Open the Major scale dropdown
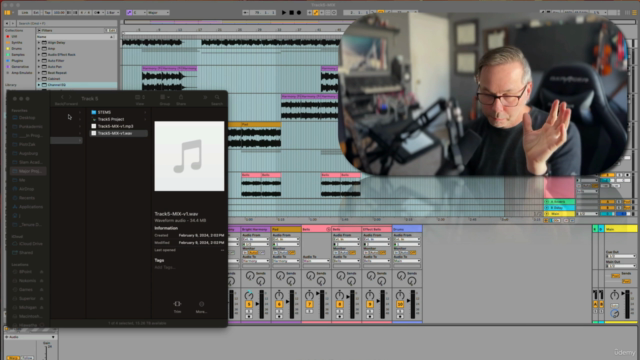640x360 pixels. [x=158, y=13]
